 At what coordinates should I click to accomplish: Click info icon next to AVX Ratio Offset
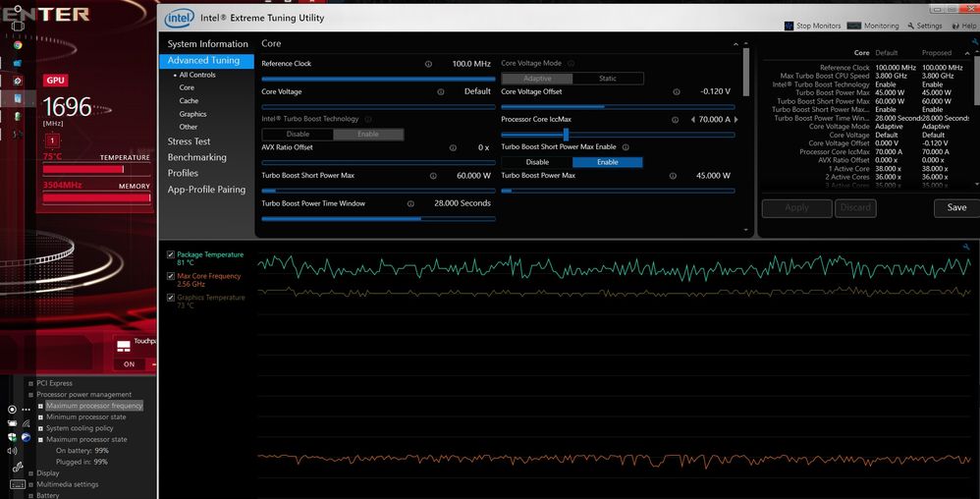click(x=453, y=148)
